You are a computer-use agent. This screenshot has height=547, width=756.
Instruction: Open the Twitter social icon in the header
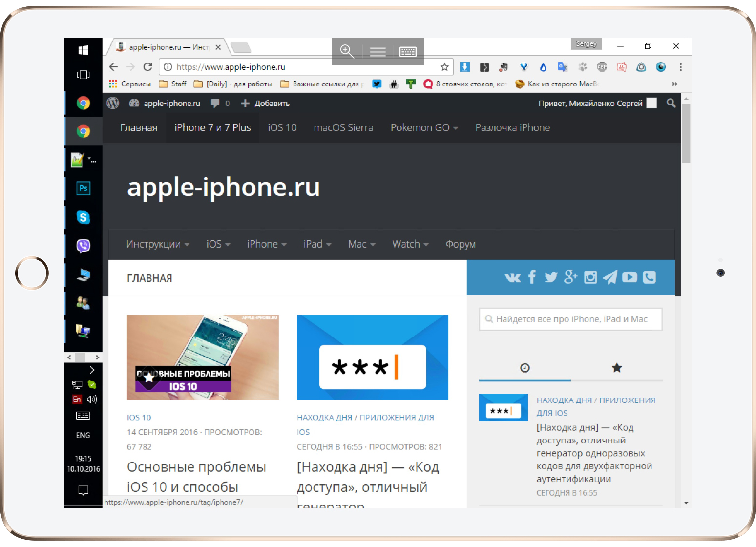point(551,277)
